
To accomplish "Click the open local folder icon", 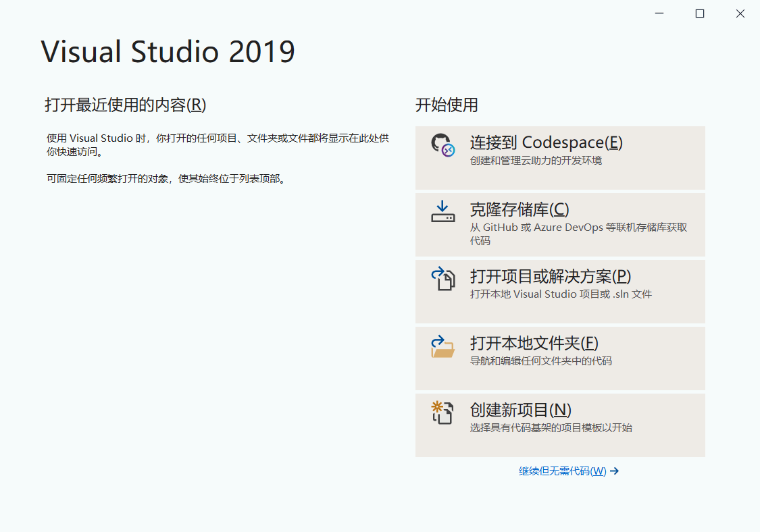I will (443, 346).
